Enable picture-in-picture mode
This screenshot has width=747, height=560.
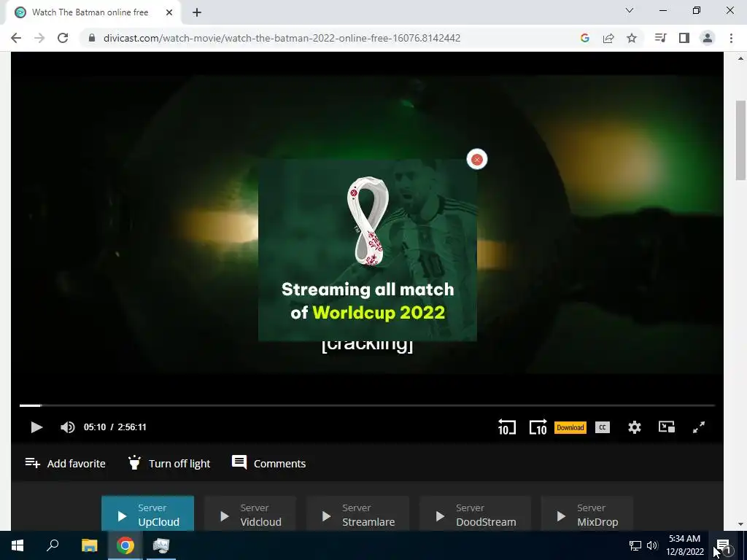(x=667, y=427)
